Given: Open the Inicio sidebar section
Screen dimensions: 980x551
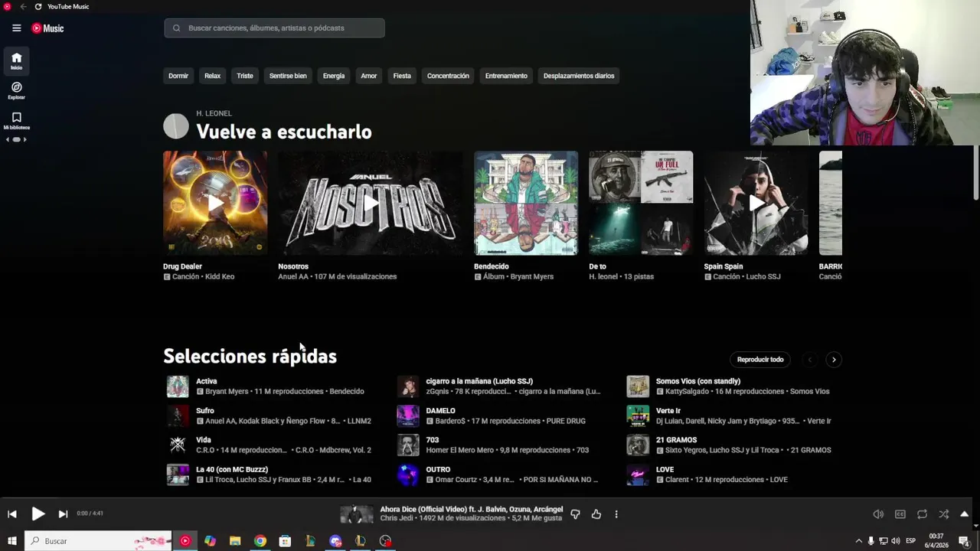Looking at the screenshot, I should pyautogui.click(x=16, y=61).
